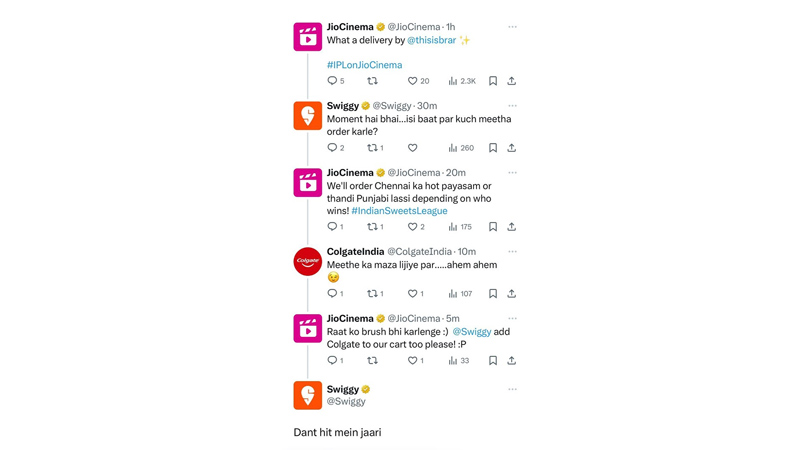Reply to ColgateIndia's 'Meethe ka maza' tweet

click(332, 294)
